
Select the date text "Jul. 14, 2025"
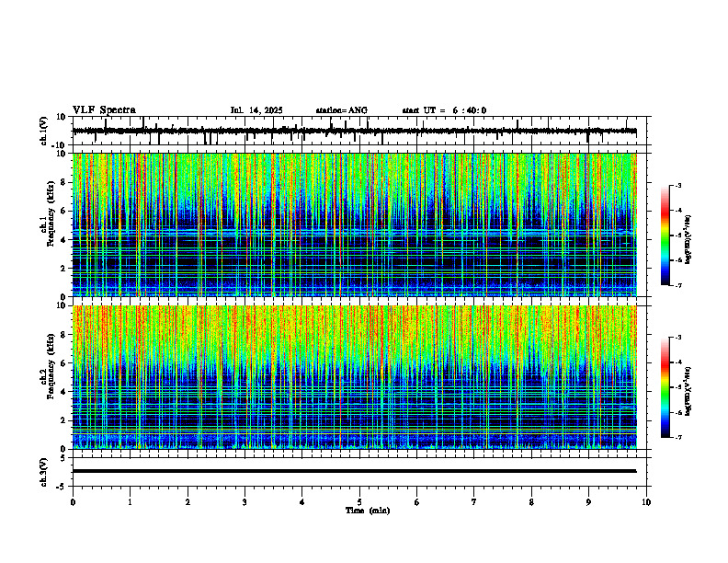[256, 110]
